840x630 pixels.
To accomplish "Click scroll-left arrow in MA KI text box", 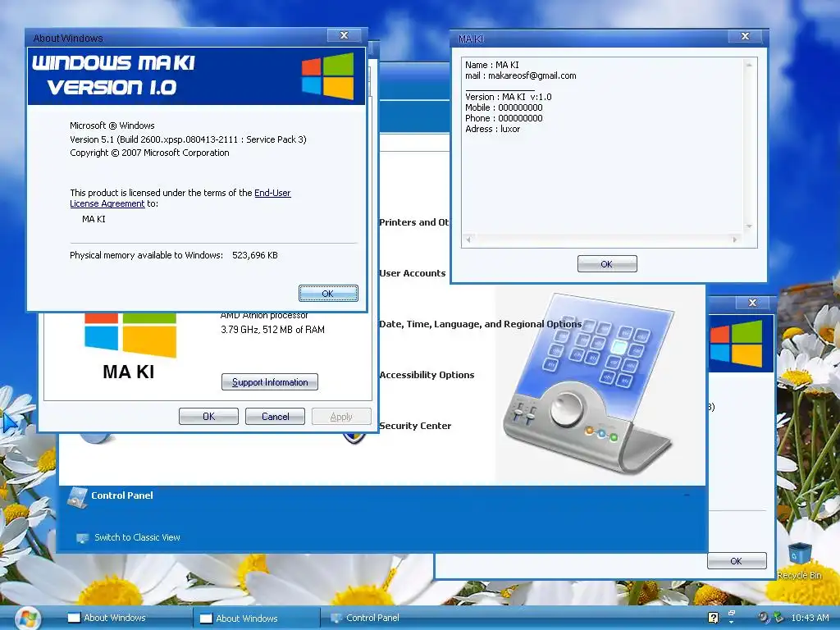I will tap(468, 240).
